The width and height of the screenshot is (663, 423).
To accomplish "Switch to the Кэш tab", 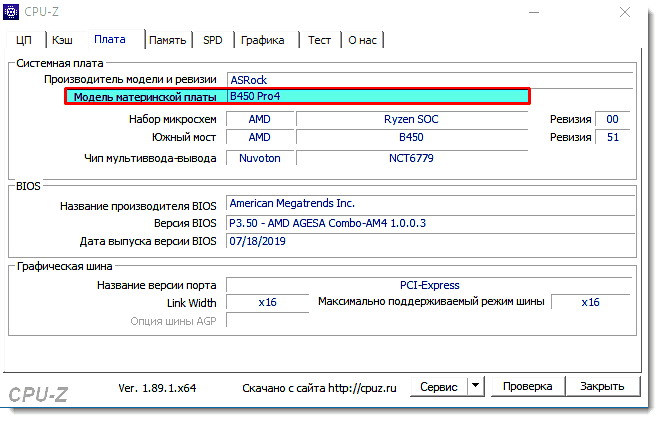I will (62, 40).
